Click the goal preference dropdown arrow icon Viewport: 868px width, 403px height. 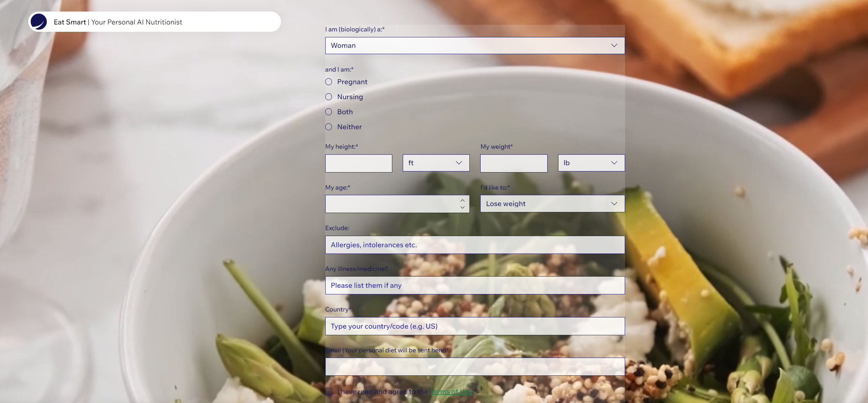pyautogui.click(x=613, y=204)
